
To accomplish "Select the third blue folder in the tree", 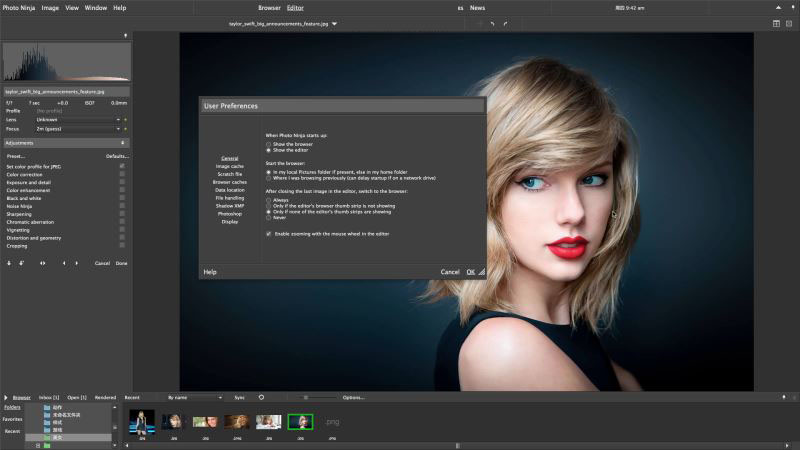I will pyautogui.click(x=47, y=422).
